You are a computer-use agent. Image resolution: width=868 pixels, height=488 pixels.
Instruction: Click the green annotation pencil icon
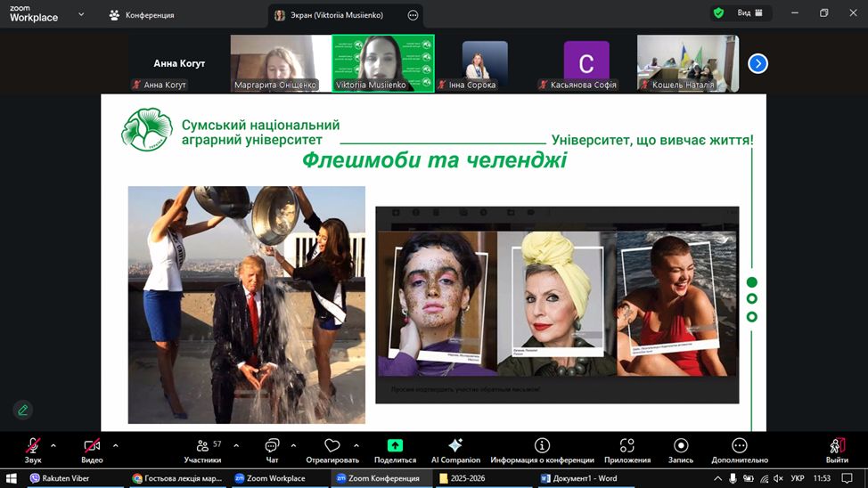pos(23,410)
